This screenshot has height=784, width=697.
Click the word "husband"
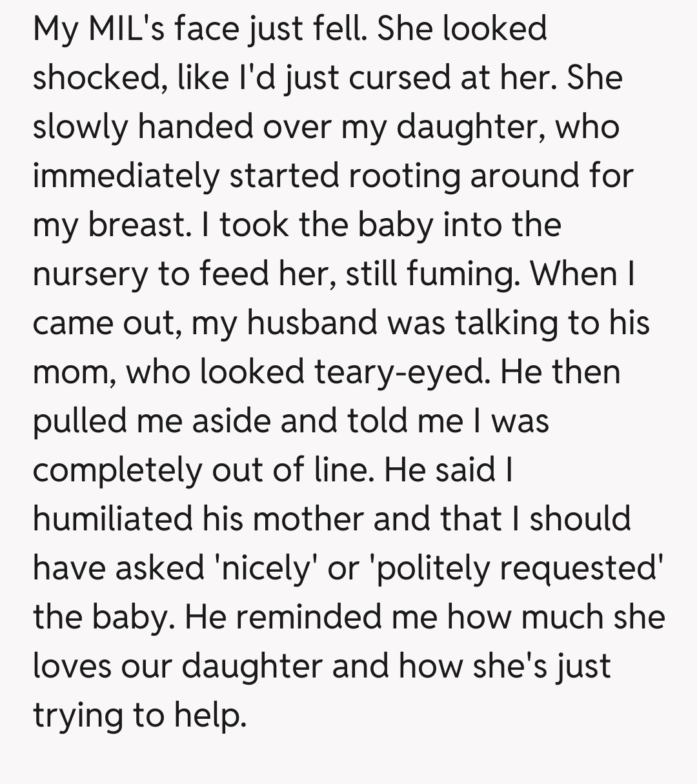(312, 323)
